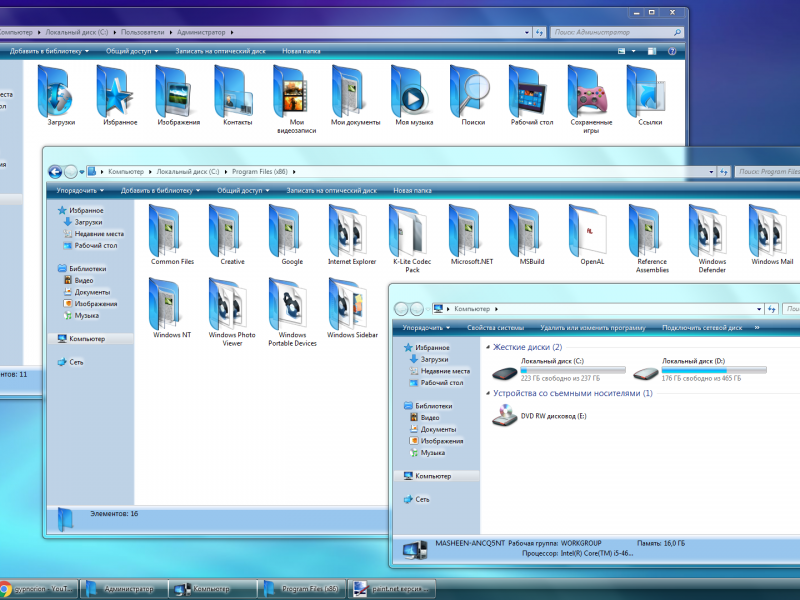
Task: Click the search field in Администратор window
Action: [617, 32]
